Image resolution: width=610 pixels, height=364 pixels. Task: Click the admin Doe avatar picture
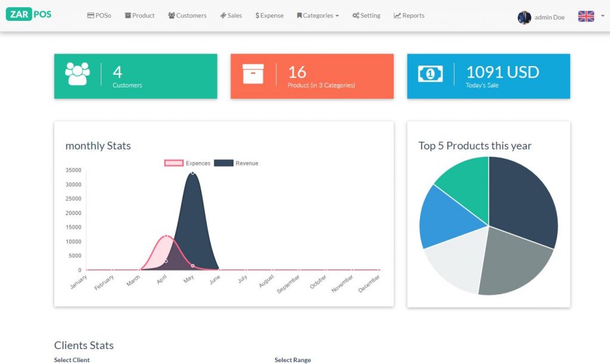(x=524, y=17)
